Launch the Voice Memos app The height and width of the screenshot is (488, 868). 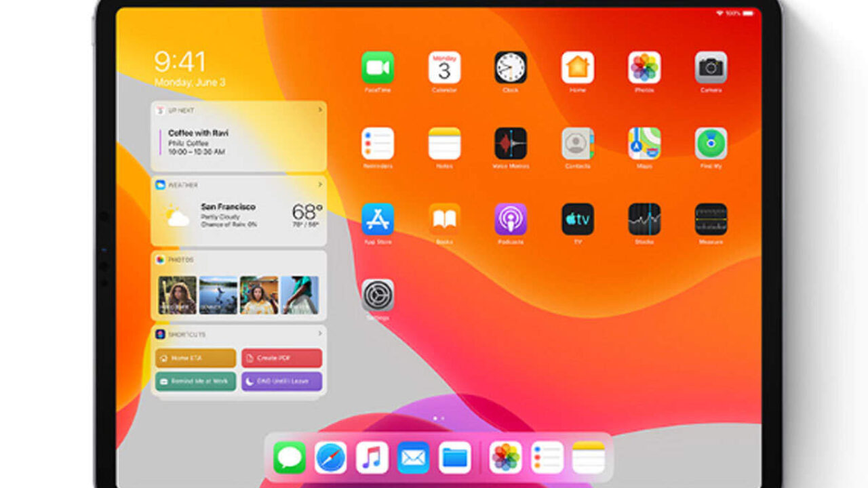tap(510, 144)
